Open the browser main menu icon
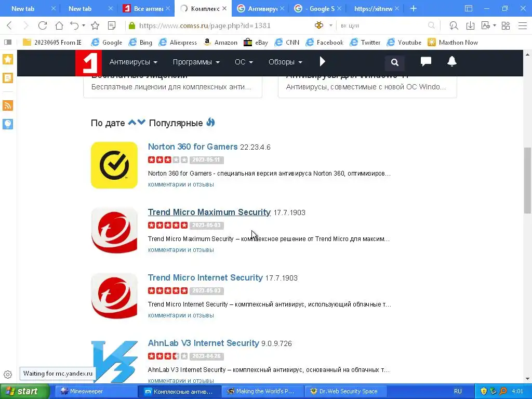Screen dimensions: 532x399 (x=523, y=25)
